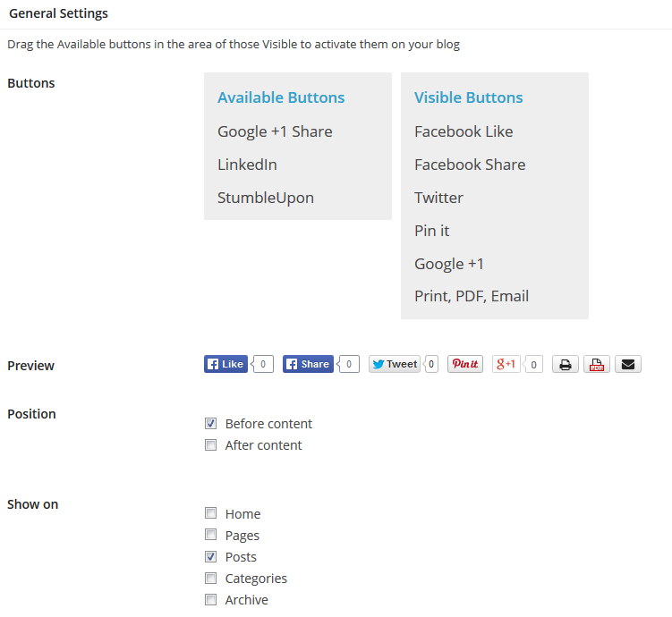Tick the Categories checkbox
The image size is (672, 617).
(x=211, y=578)
